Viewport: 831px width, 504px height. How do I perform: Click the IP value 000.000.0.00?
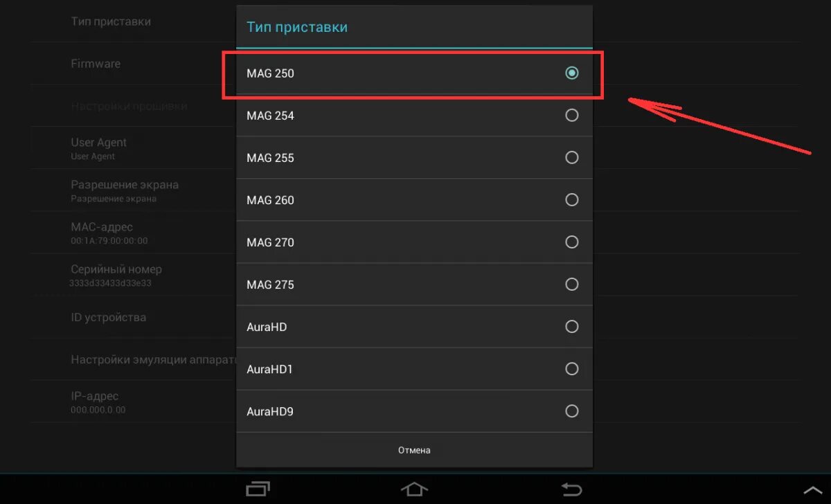98,410
